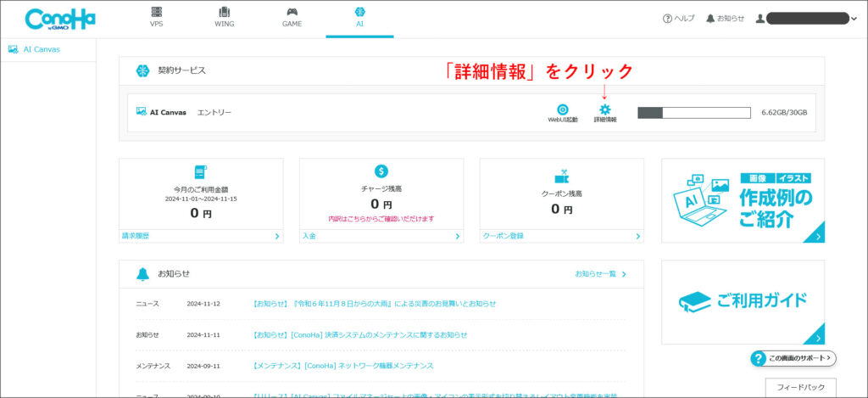Click the メンテナンス category label

pyautogui.click(x=153, y=366)
